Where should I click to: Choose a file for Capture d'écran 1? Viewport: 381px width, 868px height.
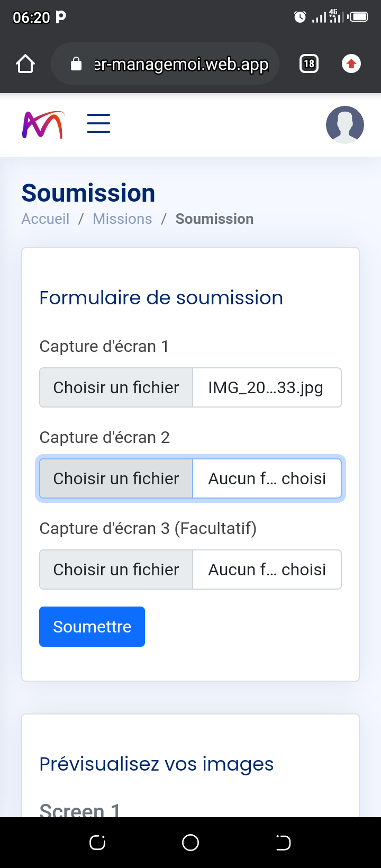[x=116, y=387]
